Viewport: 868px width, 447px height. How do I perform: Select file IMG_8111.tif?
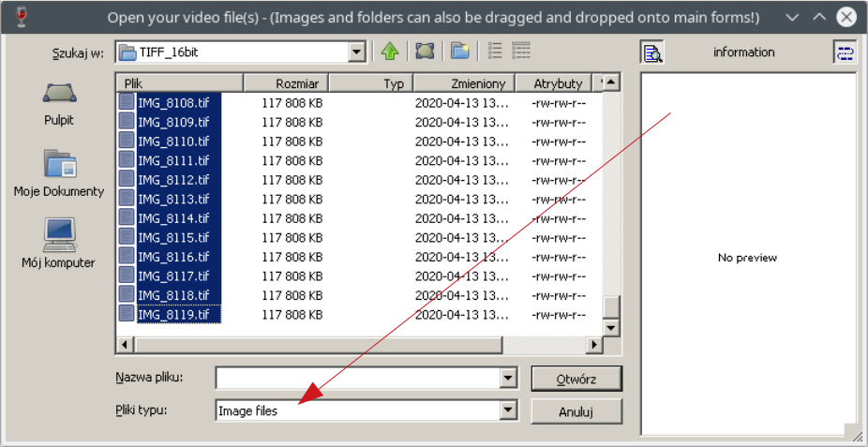(x=173, y=161)
